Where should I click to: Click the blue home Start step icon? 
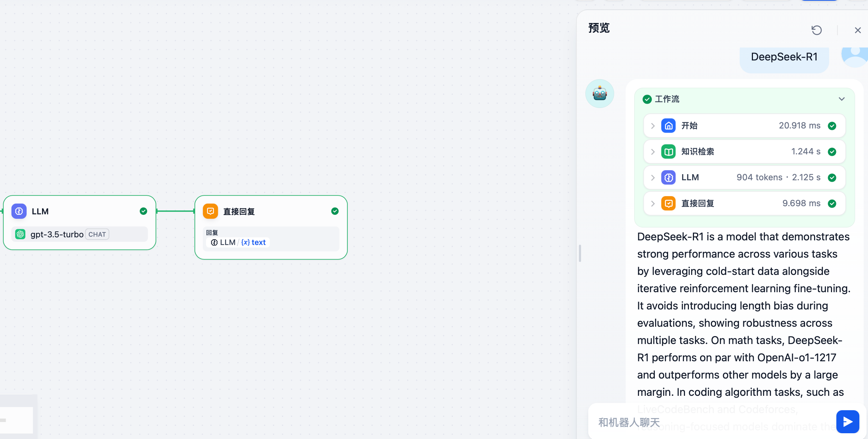point(668,126)
